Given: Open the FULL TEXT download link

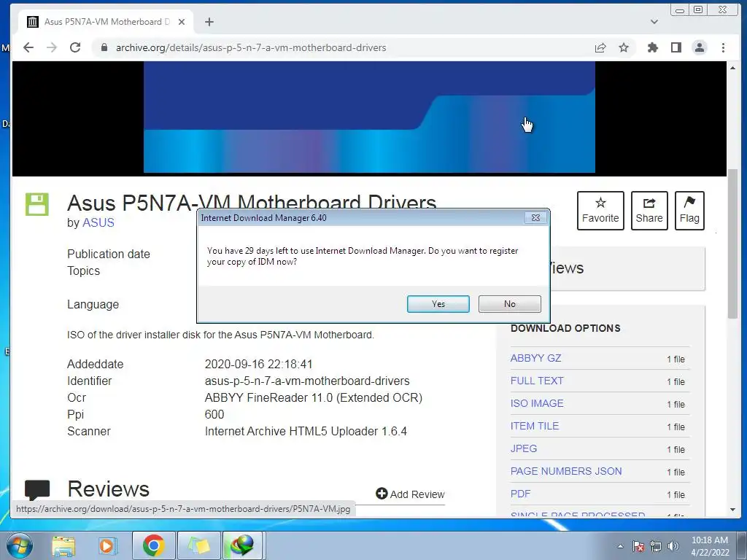Looking at the screenshot, I should [x=537, y=381].
